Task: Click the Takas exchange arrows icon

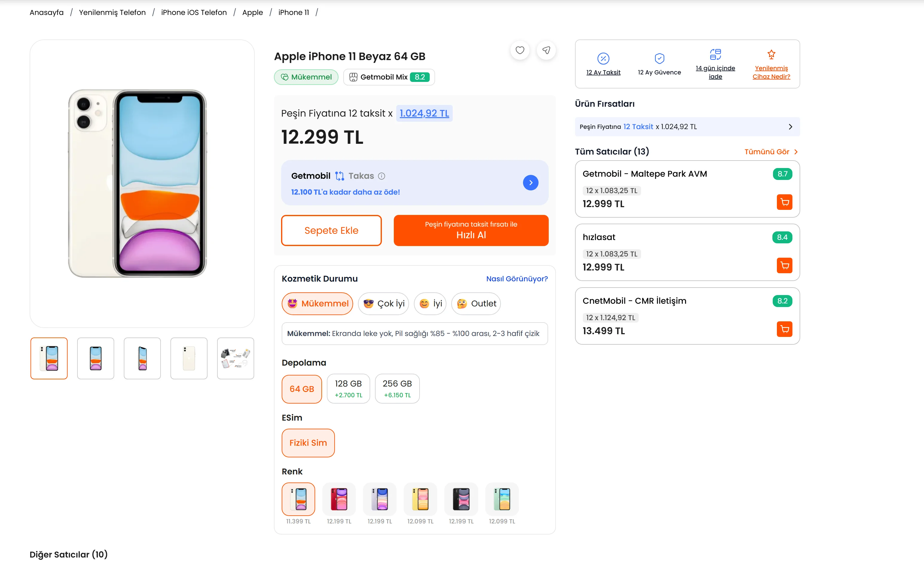Action: (339, 176)
